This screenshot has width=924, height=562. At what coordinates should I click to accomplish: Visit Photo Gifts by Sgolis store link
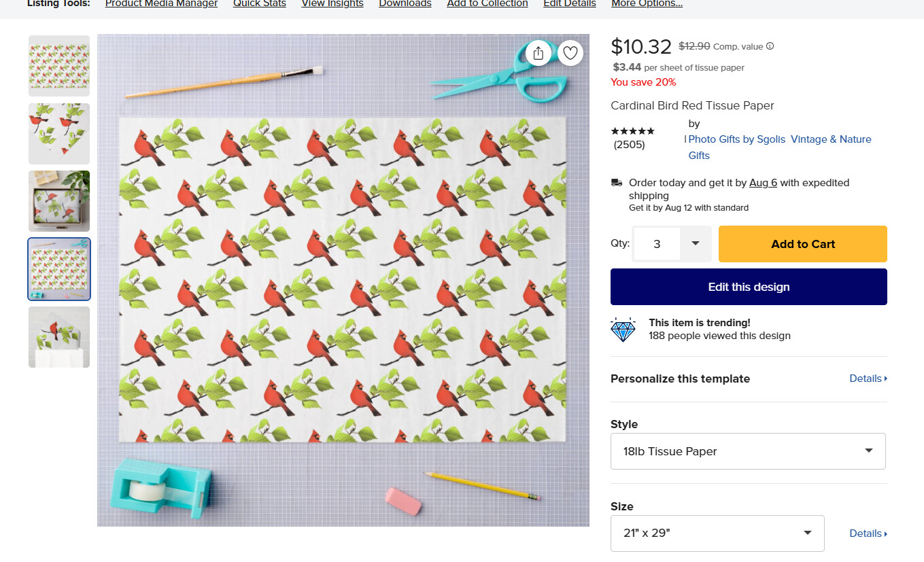[737, 139]
